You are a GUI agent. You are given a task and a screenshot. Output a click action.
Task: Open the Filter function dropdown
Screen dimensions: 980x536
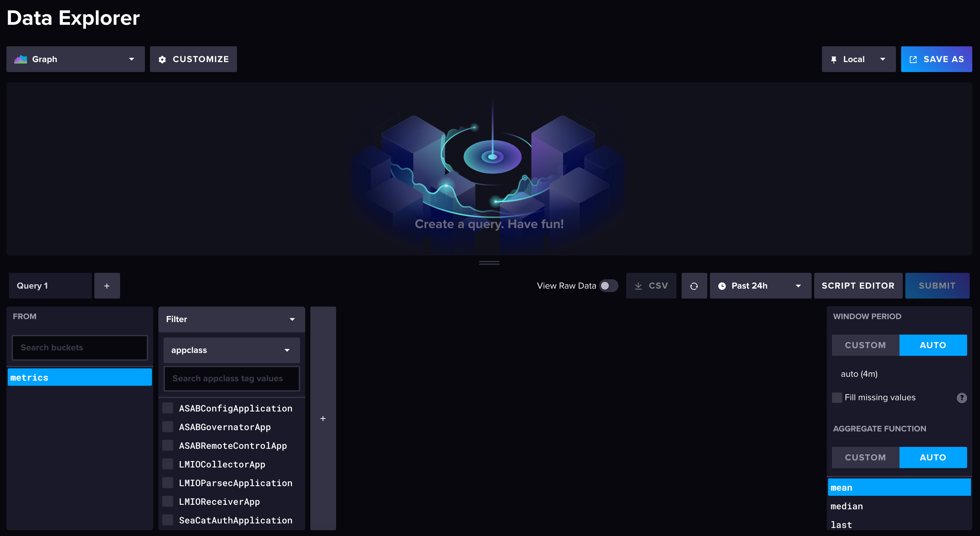tap(231, 319)
